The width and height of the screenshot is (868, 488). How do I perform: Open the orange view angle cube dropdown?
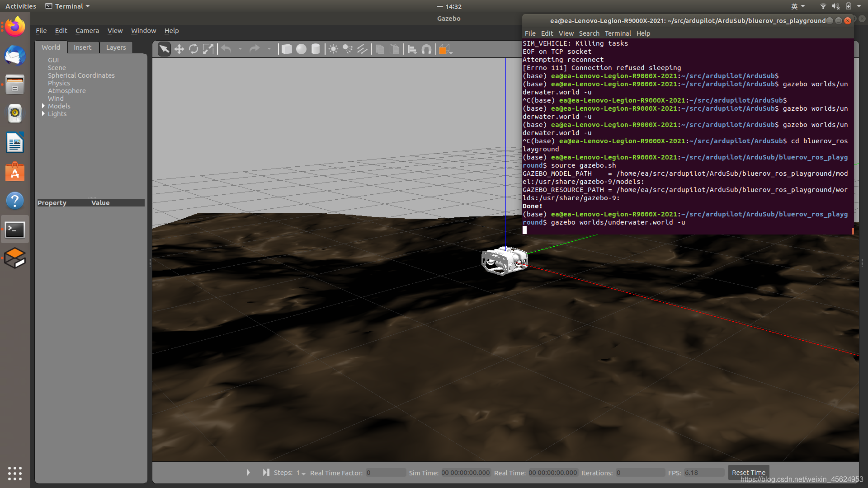tap(446, 49)
